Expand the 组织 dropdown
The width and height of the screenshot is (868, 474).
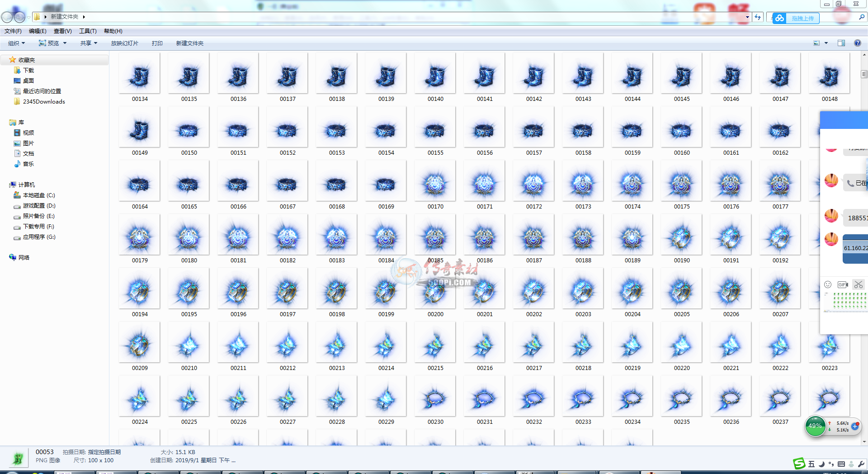point(16,43)
